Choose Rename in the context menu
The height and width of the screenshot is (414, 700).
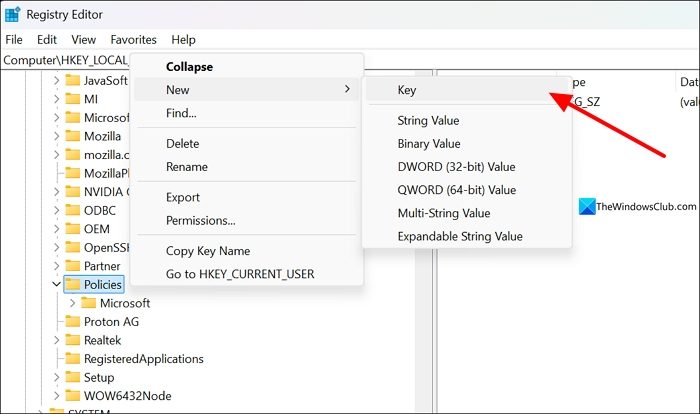(246, 167)
